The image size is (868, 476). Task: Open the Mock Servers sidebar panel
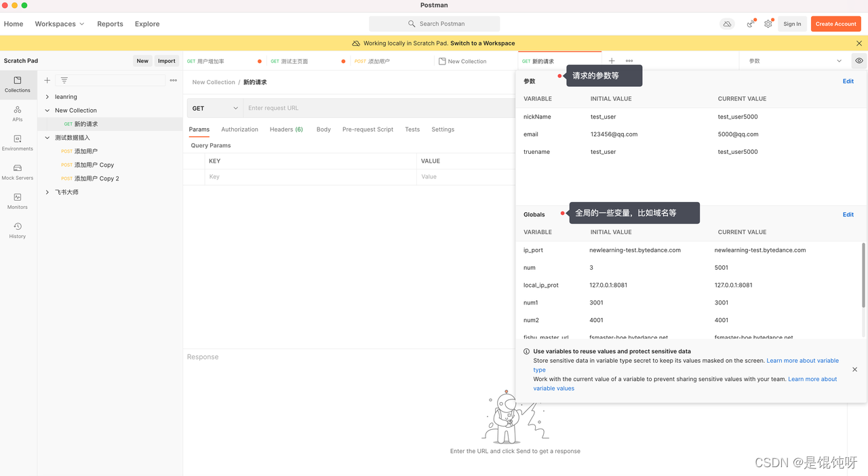[18, 172]
